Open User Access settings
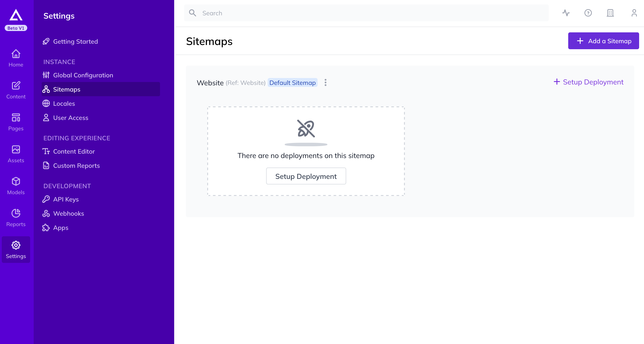This screenshot has width=644, height=344. (x=101, y=117)
